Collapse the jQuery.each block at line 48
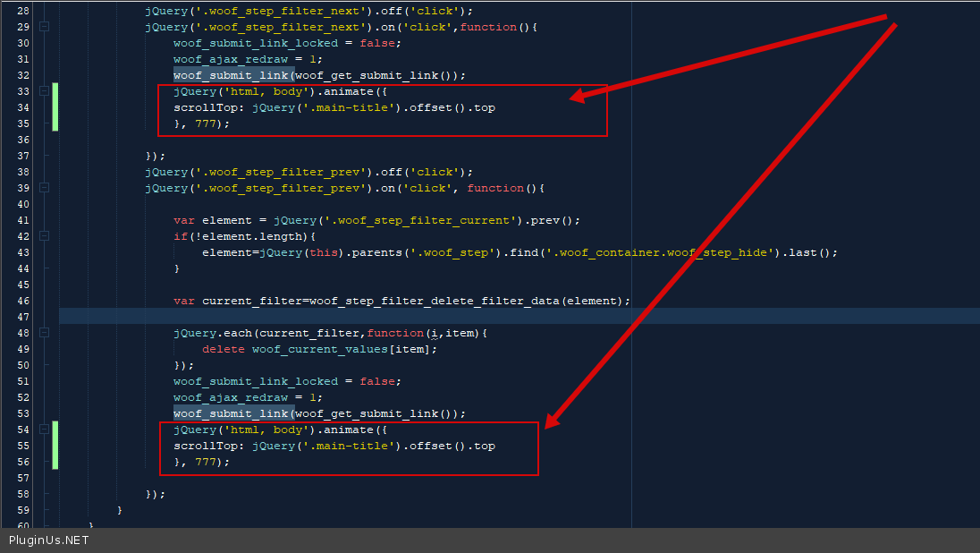 click(44, 333)
